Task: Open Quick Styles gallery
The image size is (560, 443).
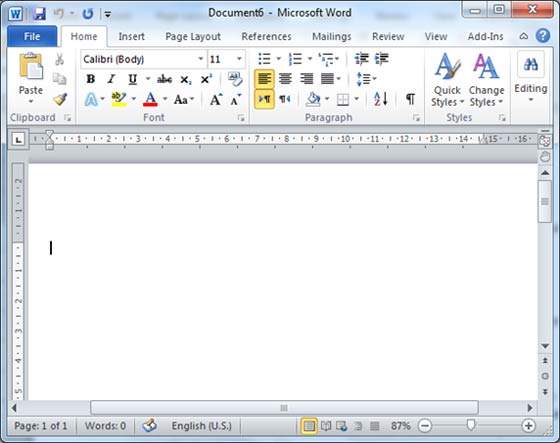Action: (447, 80)
